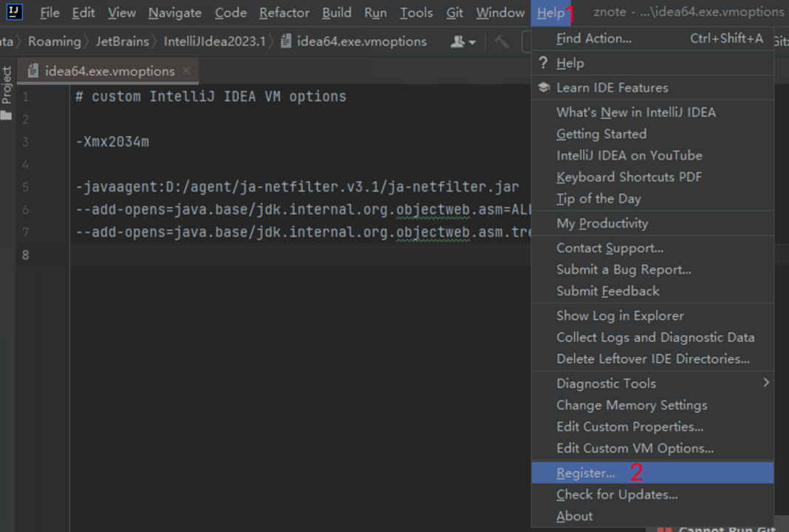
Task: Click the custom IntelliJ IDEA VM options comment
Action: [211, 96]
